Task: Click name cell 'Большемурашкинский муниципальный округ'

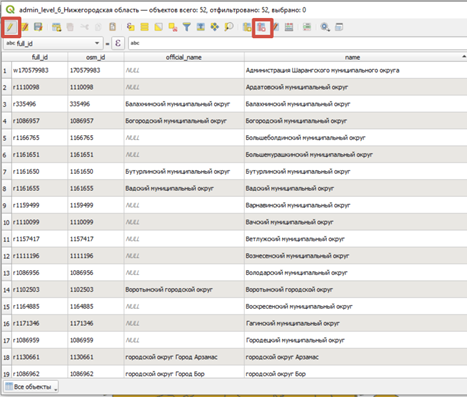Action: coord(355,155)
